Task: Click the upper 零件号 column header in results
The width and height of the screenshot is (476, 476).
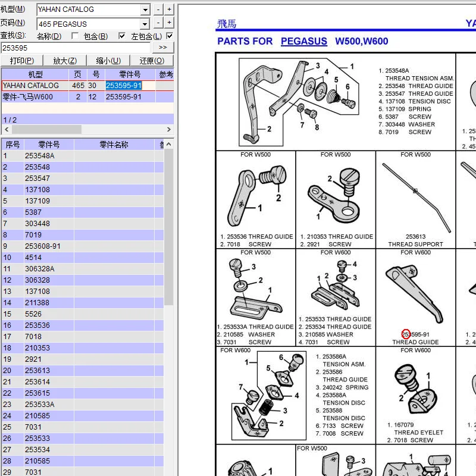Action: 130,74
